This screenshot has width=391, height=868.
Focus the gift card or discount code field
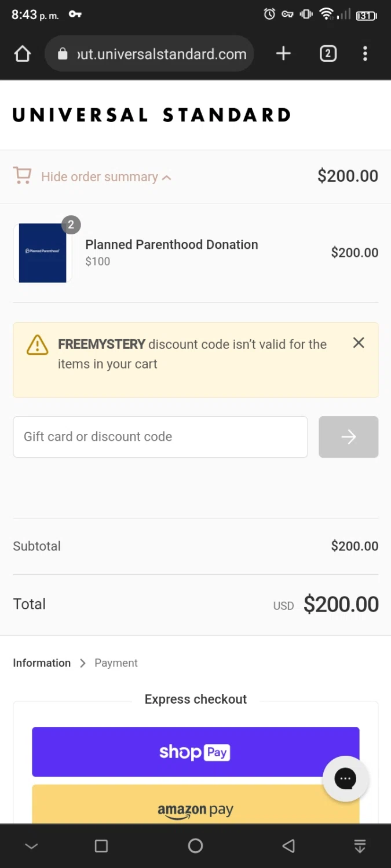(x=160, y=437)
